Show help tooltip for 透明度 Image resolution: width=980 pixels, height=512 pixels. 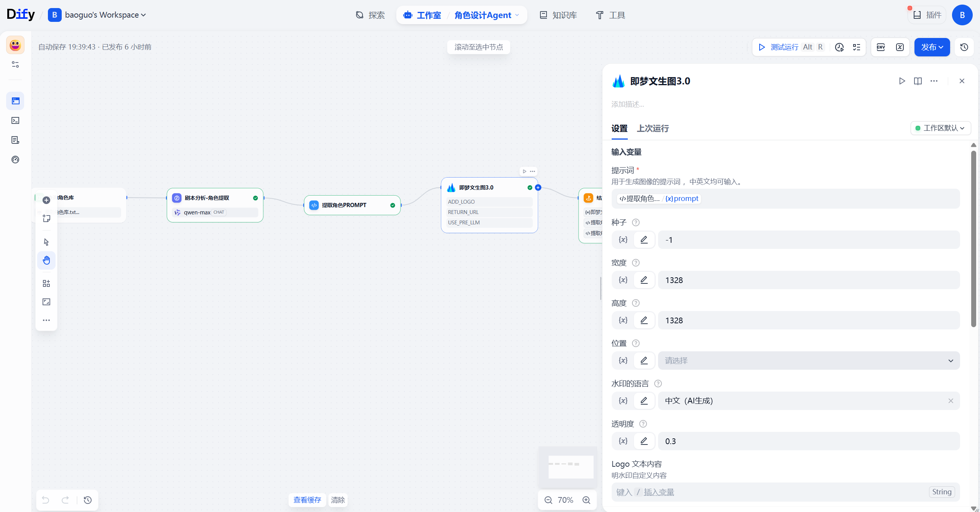[x=643, y=424]
